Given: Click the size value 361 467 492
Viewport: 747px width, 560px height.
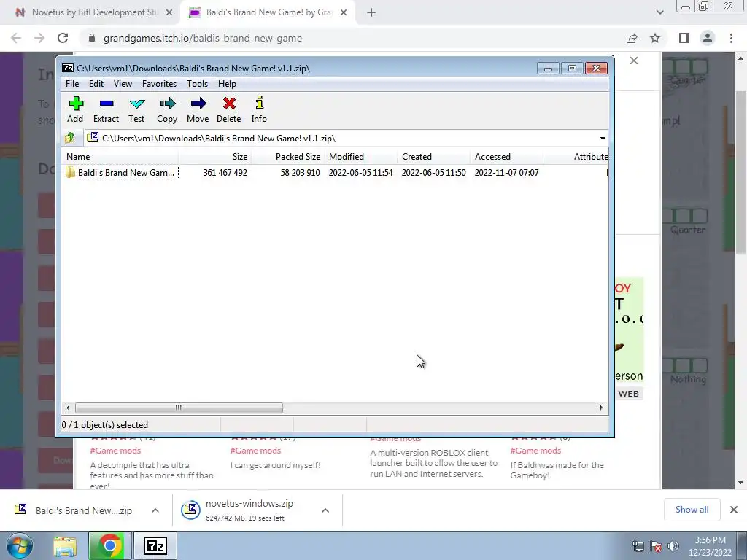Looking at the screenshot, I should coord(225,172).
